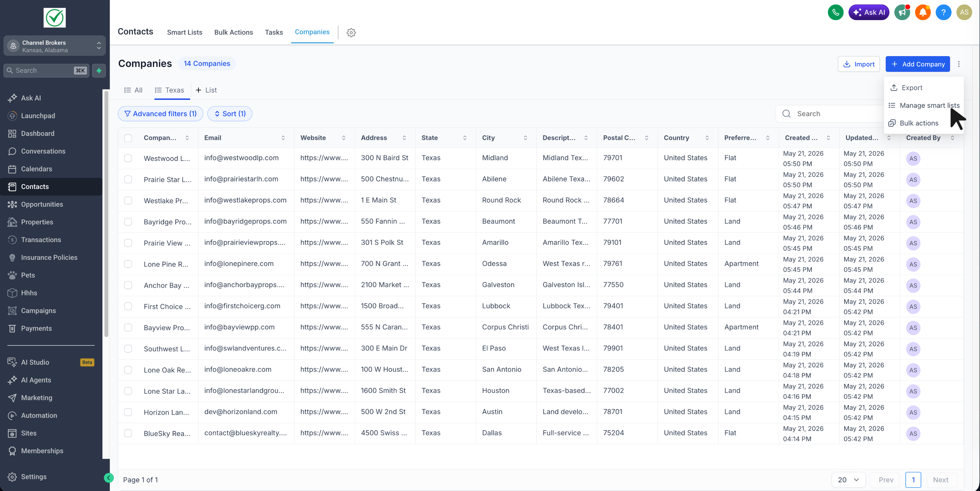Check the BlueSky Rea... row checkbox
The image size is (980, 491).
[128, 434]
